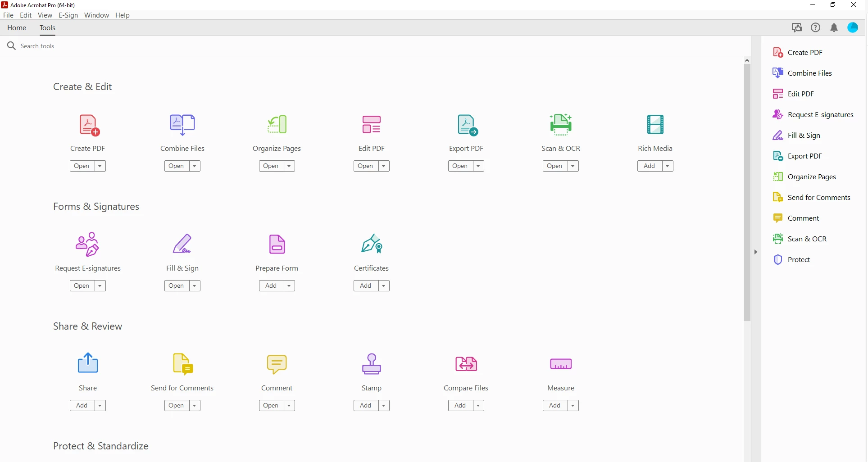Viewport: 868px width, 462px height.
Task: Expand the Rich Media Add dropdown arrow
Action: [x=668, y=166]
